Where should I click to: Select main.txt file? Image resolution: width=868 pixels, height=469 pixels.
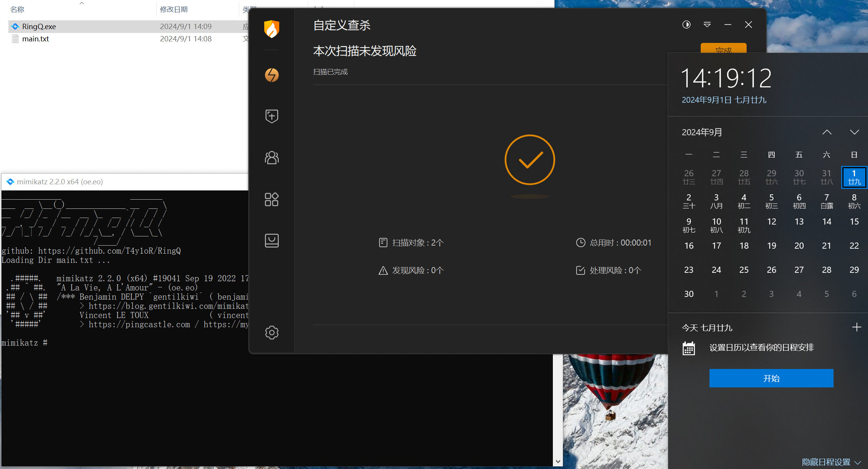(x=35, y=39)
